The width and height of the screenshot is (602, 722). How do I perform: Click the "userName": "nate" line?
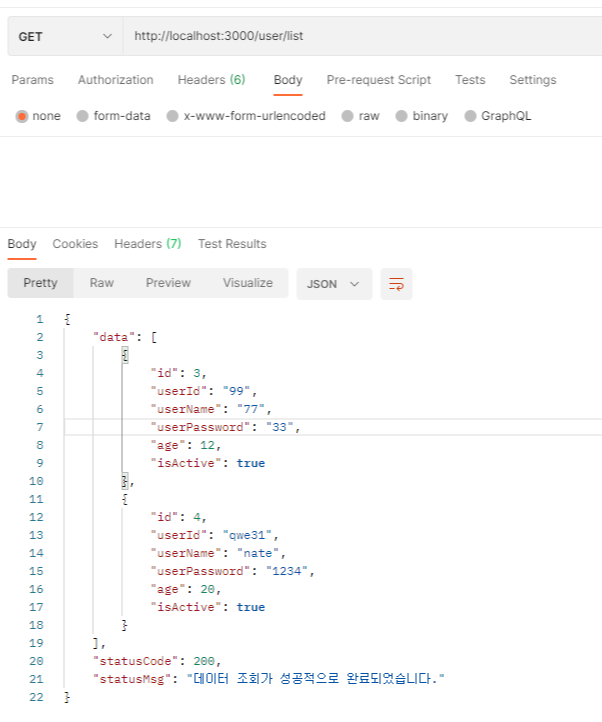(218, 553)
